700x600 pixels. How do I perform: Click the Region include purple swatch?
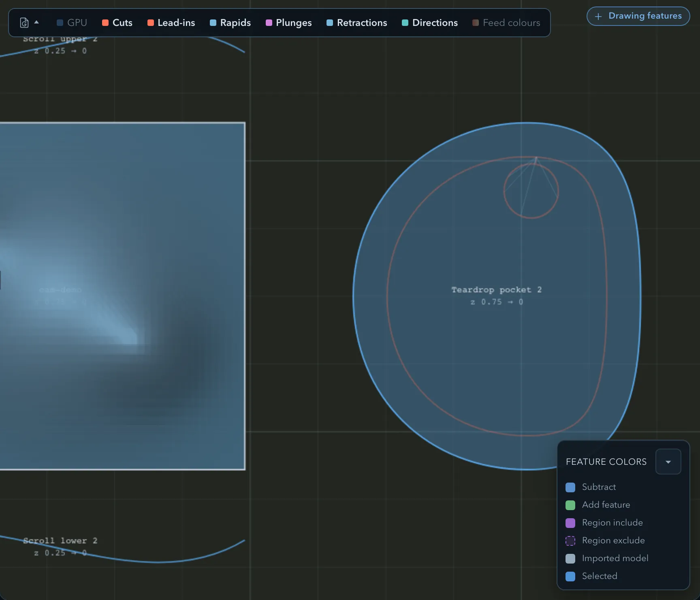[x=570, y=523]
